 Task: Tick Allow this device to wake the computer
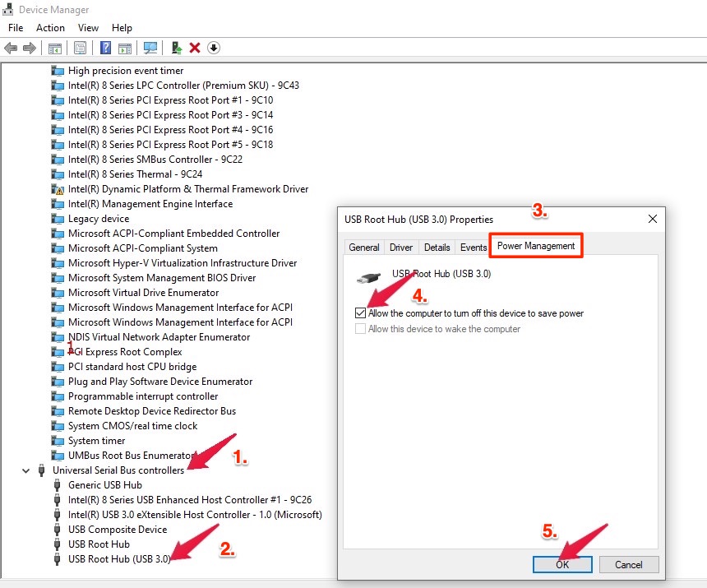360,329
